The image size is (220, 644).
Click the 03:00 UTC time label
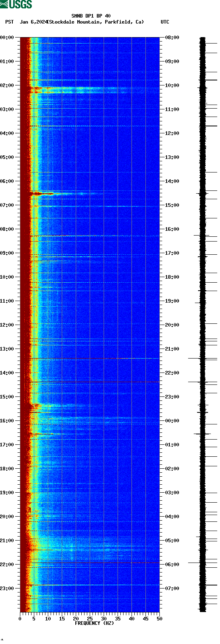172,493
